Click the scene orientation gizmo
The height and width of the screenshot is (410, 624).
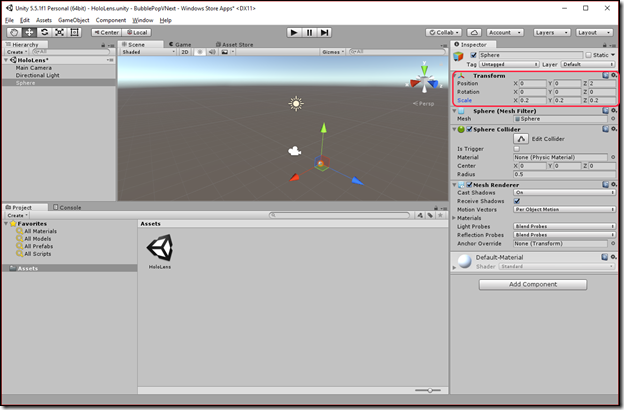pyautogui.click(x=424, y=78)
